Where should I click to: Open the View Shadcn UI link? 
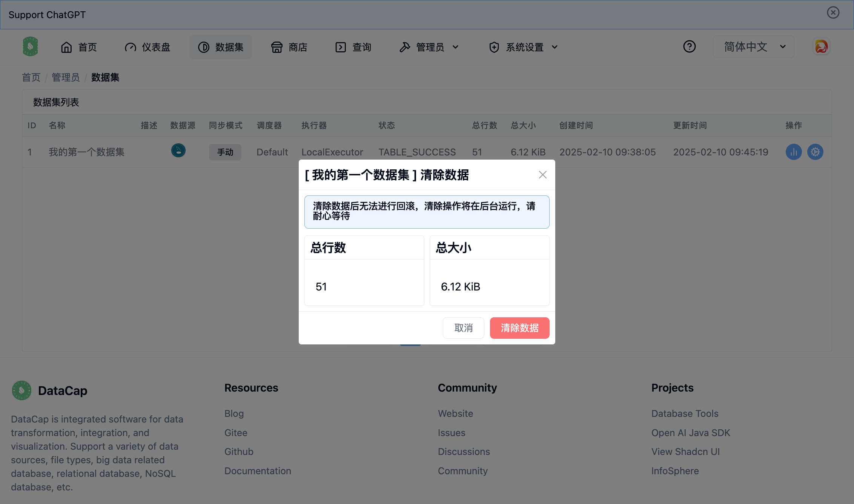tap(685, 452)
